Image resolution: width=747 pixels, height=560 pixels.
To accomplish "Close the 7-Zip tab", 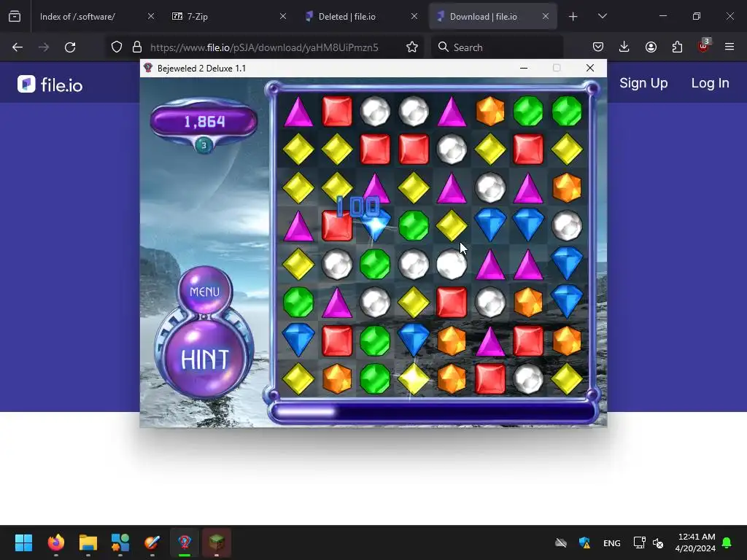I will point(283,16).
